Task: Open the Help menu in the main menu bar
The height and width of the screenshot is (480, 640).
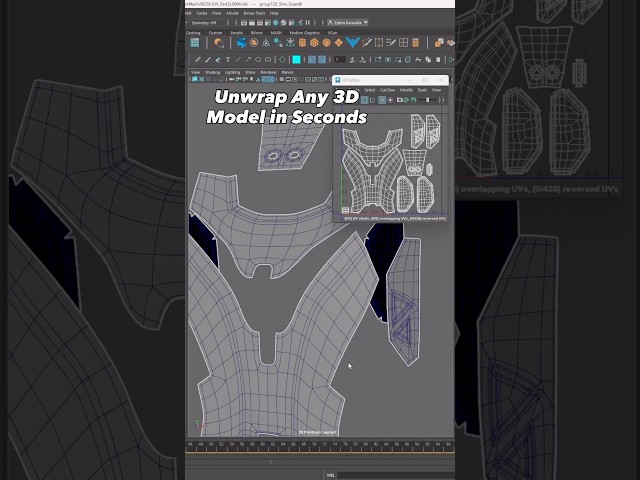Action: [274, 13]
